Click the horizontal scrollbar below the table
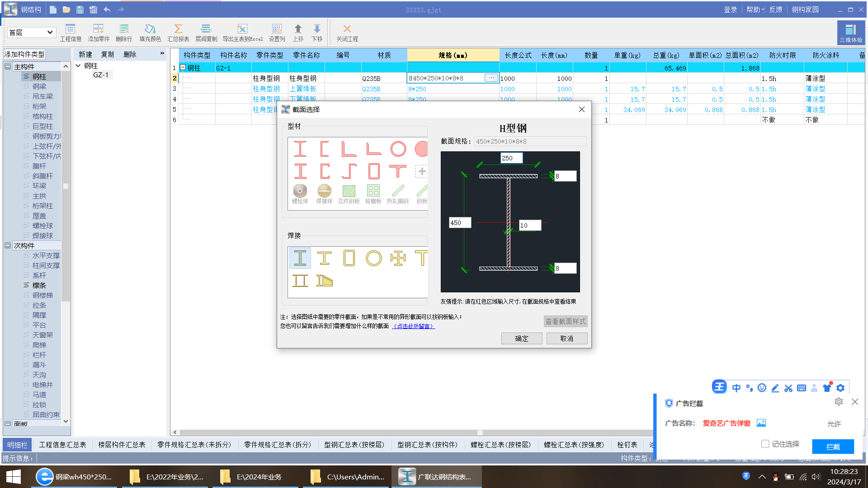This screenshot has height=488, width=868. tap(411, 432)
